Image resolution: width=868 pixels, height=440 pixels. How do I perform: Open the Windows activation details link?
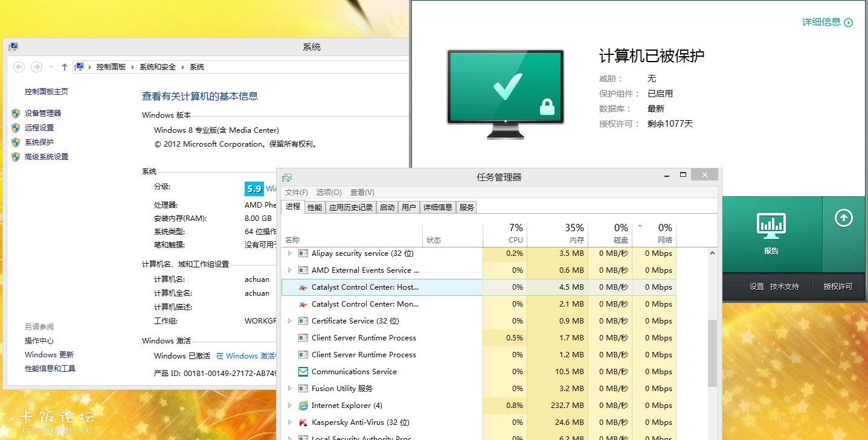[x=246, y=356]
